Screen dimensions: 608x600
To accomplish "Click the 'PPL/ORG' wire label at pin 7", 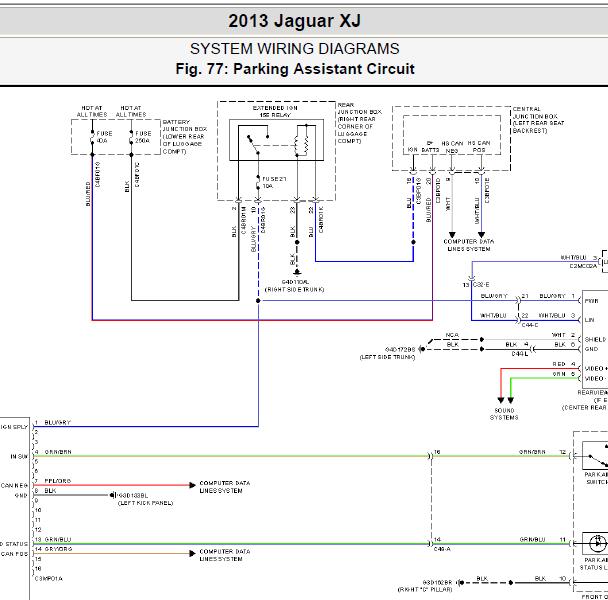I will tap(57, 481).
